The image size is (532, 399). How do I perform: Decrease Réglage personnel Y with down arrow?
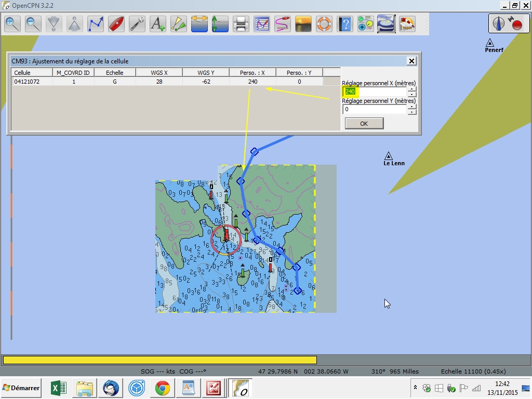click(412, 112)
